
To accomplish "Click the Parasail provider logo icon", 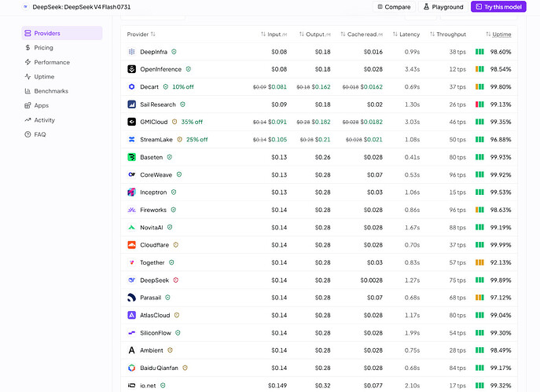I will (131, 298).
